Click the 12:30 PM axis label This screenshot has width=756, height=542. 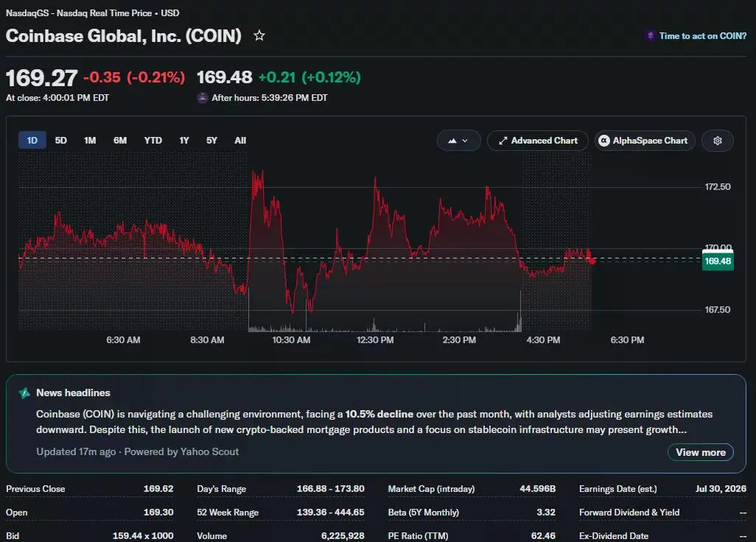(x=375, y=340)
